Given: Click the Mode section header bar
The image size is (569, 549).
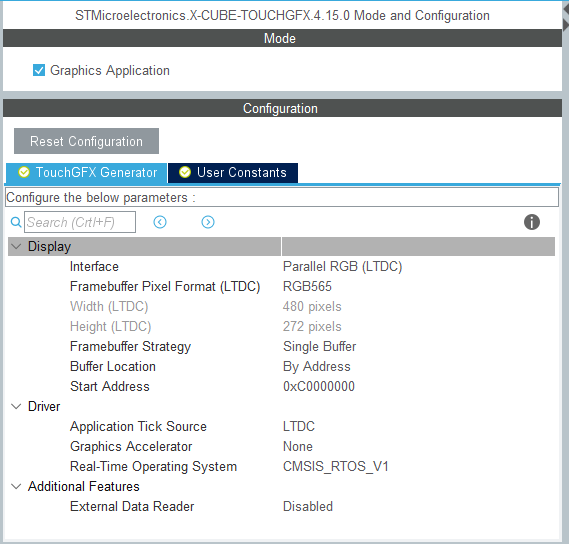Looking at the screenshot, I should (282, 38).
